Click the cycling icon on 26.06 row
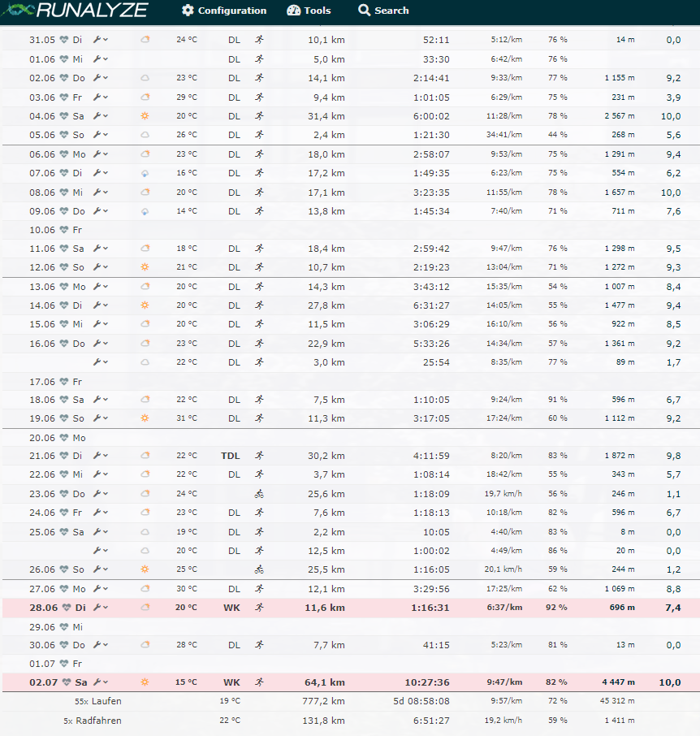Image resolution: width=700 pixels, height=736 pixels. click(259, 569)
